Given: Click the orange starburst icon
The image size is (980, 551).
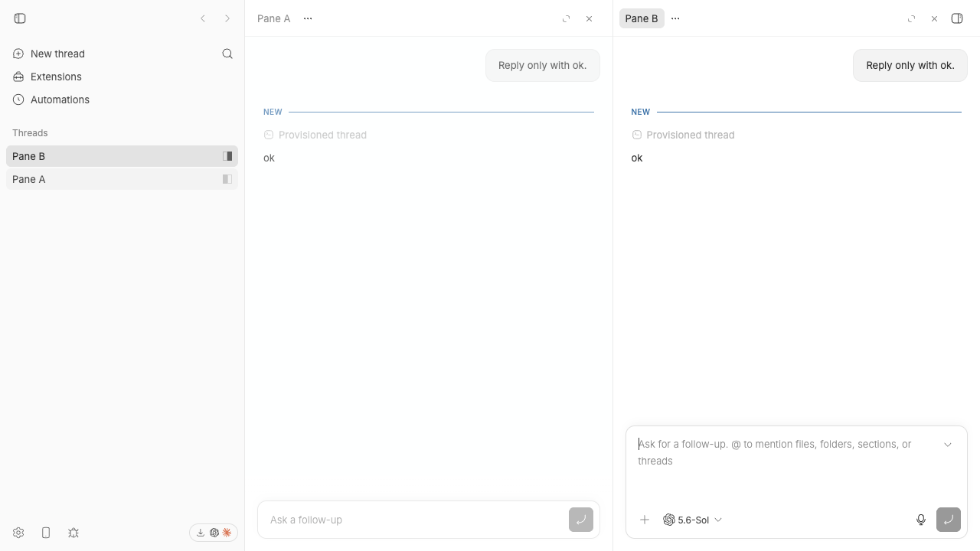Looking at the screenshot, I should click(x=227, y=533).
